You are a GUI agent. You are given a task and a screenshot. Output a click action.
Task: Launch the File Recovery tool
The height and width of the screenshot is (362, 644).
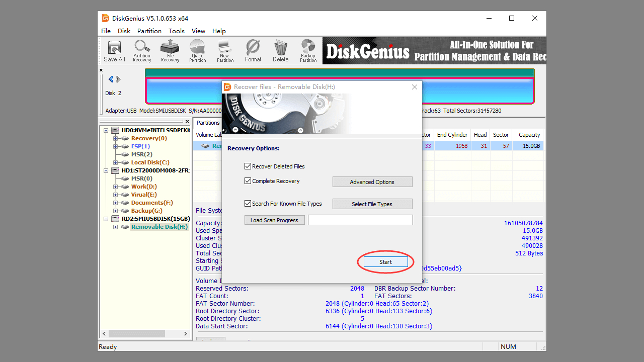click(x=170, y=51)
